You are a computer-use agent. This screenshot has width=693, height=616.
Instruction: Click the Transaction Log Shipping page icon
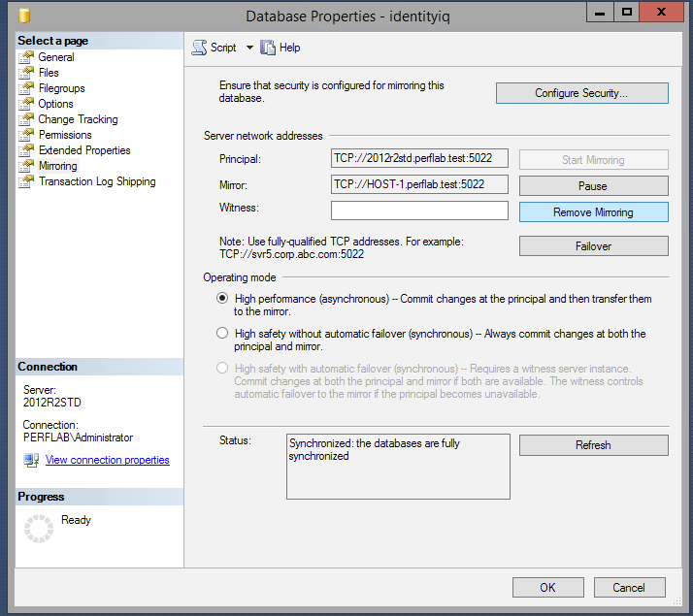pos(26,181)
